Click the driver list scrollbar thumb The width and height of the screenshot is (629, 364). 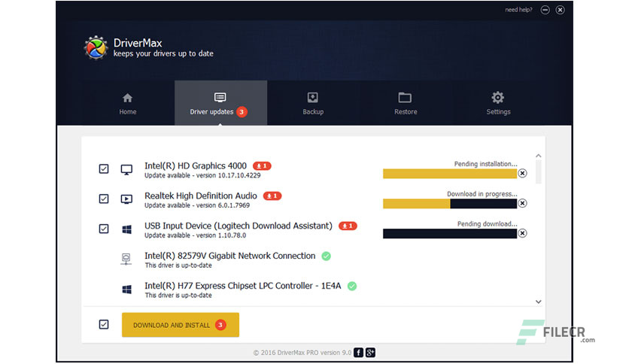pos(539,171)
